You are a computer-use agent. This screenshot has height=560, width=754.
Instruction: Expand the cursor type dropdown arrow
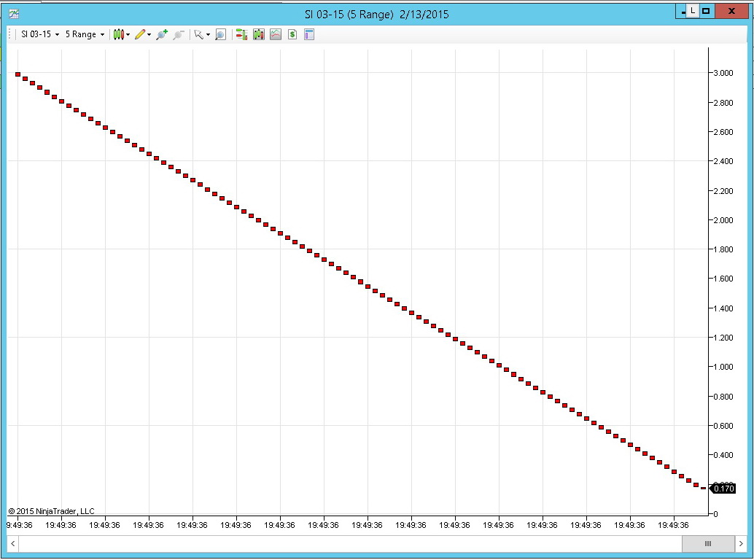(x=209, y=34)
